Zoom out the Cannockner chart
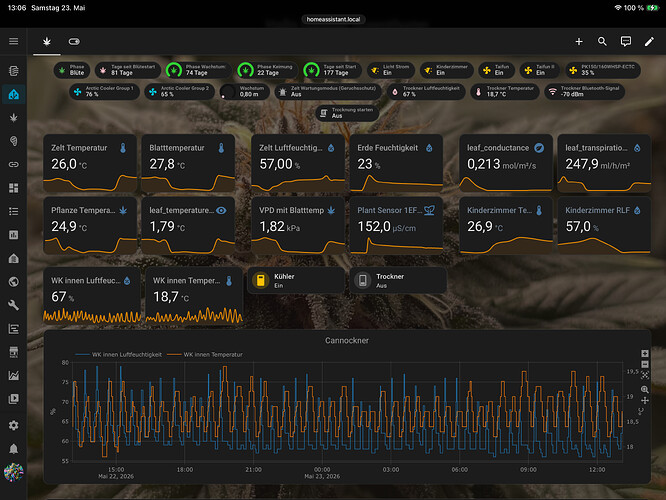Screen dimensions: 666x500 pos(645,364)
